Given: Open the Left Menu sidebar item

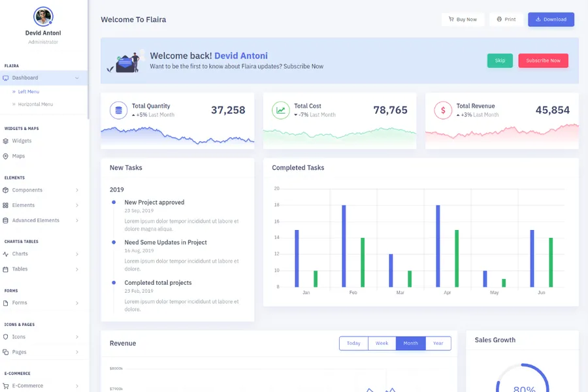Looking at the screenshot, I should click(28, 92).
